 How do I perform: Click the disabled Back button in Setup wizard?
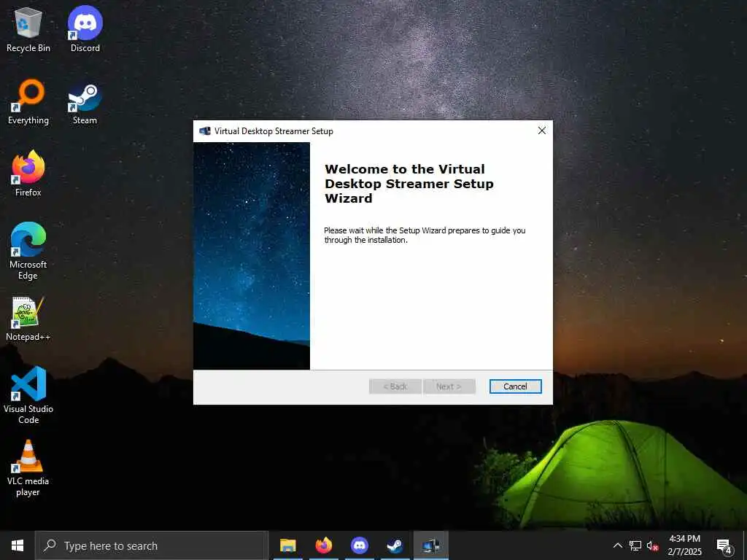tap(395, 386)
